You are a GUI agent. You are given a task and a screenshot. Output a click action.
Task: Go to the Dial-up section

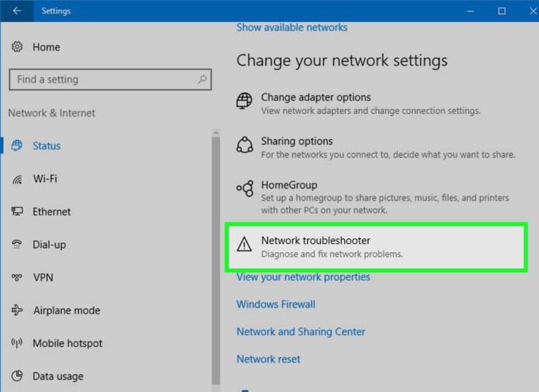[49, 245]
